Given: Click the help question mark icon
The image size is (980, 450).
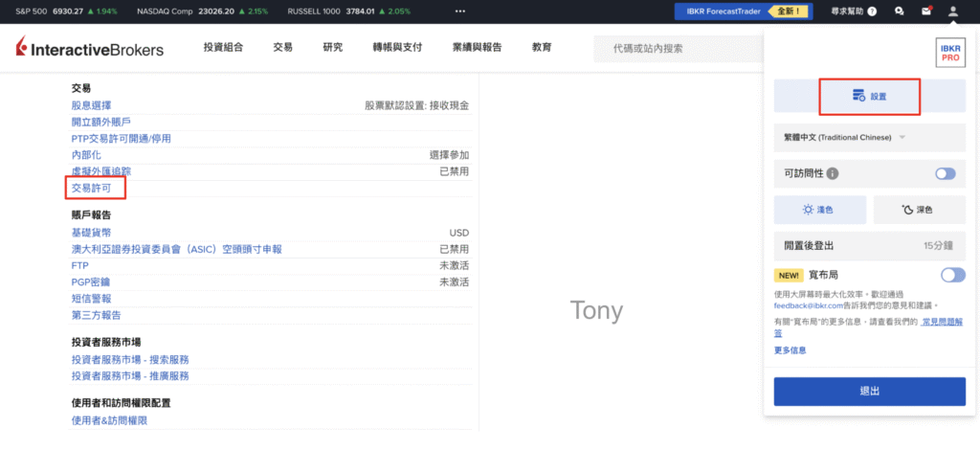Looking at the screenshot, I should (x=871, y=11).
